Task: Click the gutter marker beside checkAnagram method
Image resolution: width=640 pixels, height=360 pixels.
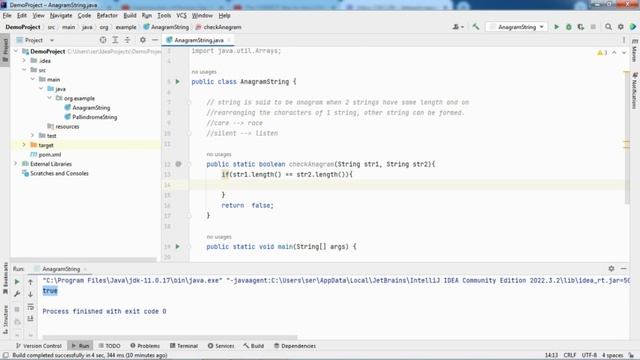Action: point(178,164)
